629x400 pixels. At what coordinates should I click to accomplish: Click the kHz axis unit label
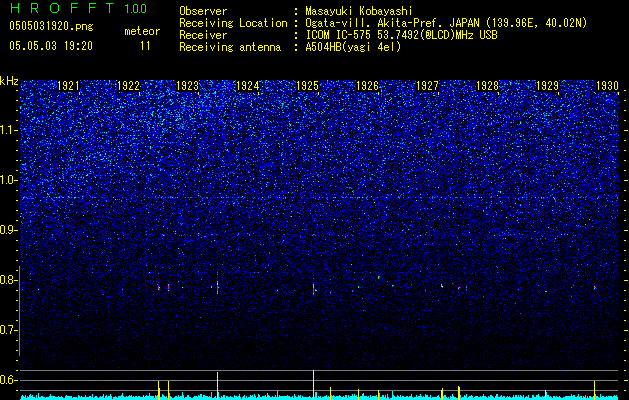[x=9, y=81]
